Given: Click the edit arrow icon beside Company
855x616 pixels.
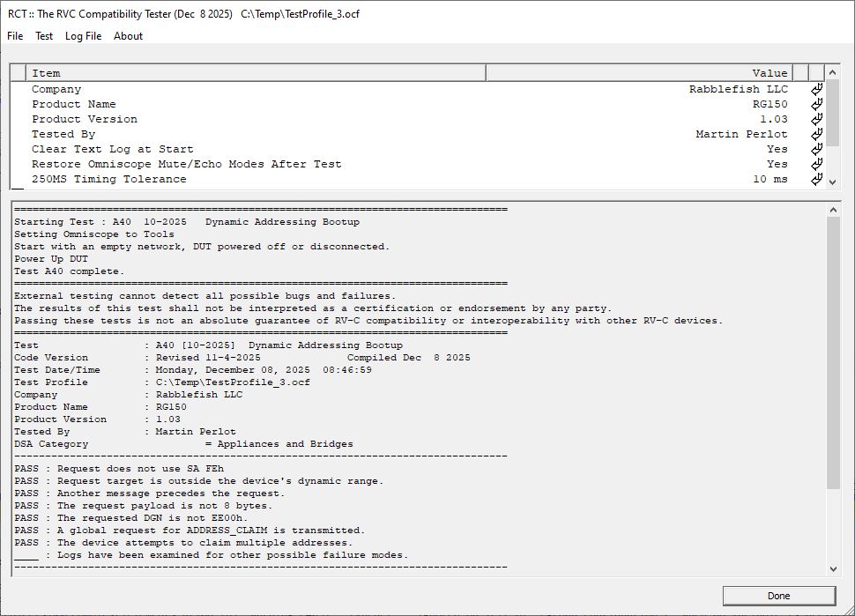Looking at the screenshot, I should pyautogui.click(x=815, y=89).
